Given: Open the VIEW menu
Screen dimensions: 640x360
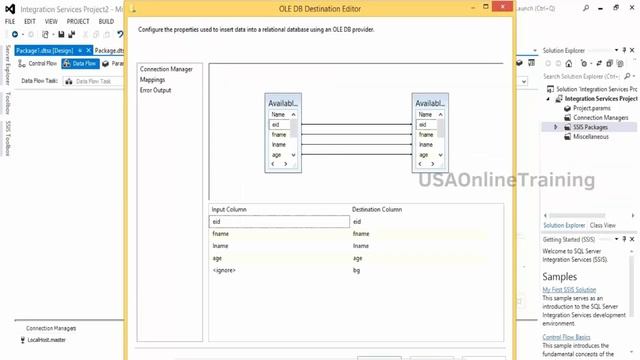Looking at the screenshot, I should (51, 21).
